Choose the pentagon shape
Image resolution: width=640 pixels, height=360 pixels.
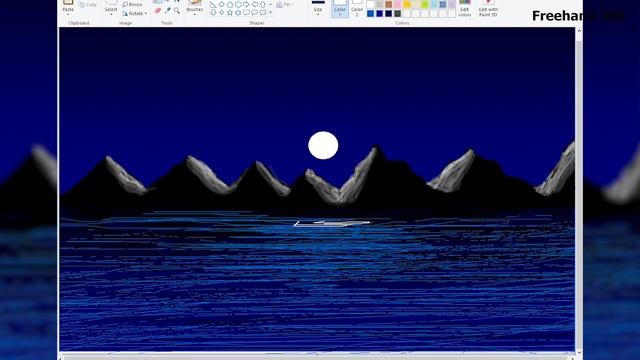230,4
